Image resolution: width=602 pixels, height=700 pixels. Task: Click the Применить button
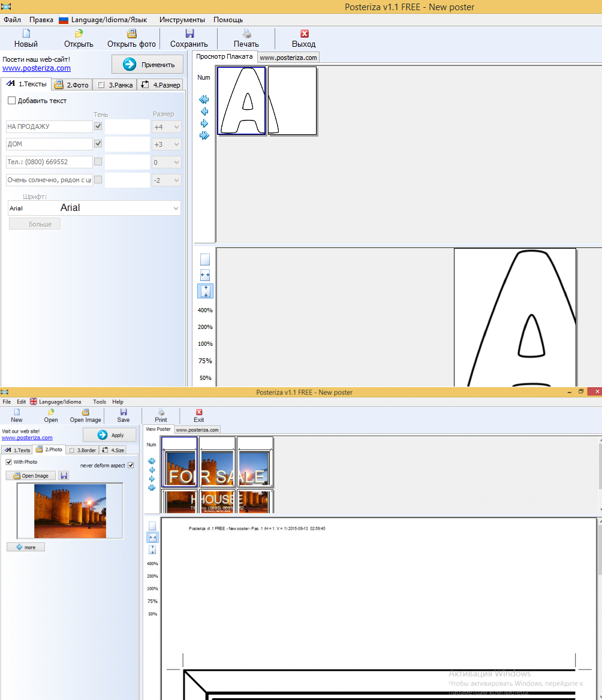coord(148,64)
